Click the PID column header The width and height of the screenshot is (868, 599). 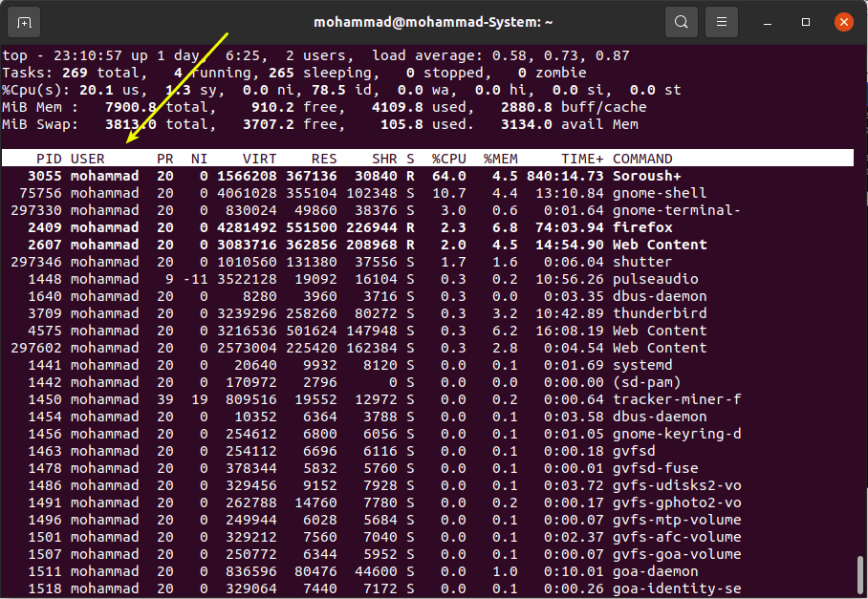(49, 159)
